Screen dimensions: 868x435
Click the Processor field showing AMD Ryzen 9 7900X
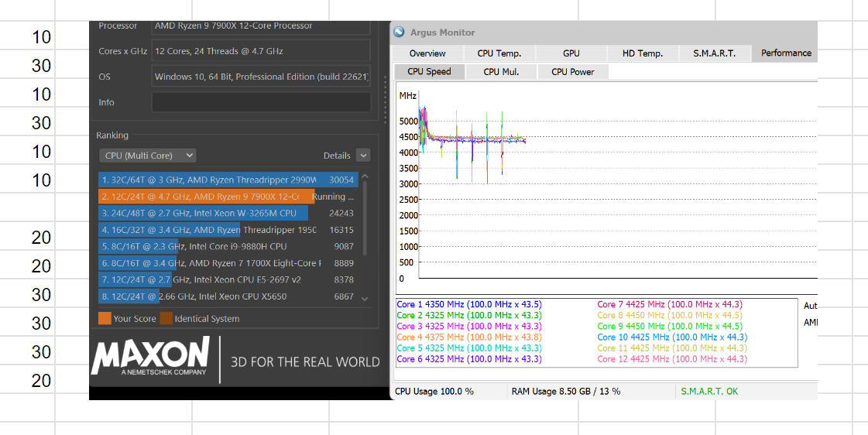pyautogui.click(x=261, y=26)
